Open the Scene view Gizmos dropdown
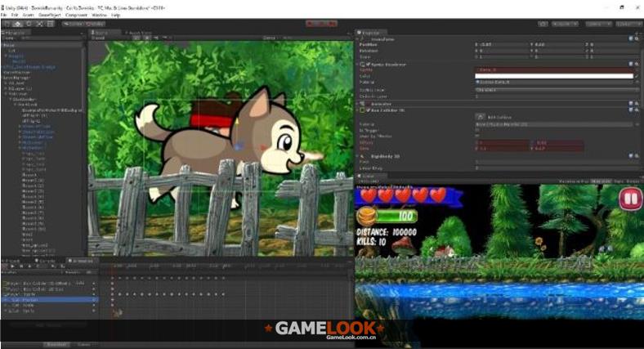This screenshot has width=644, height=349. 271,38
